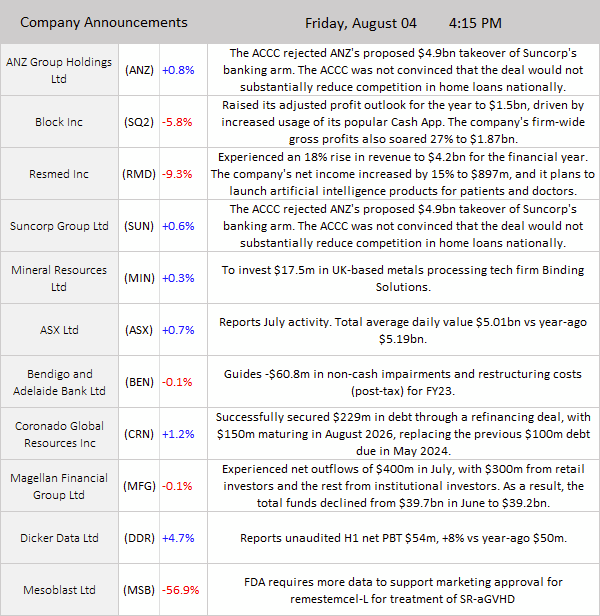
Task: Click Dicker Data Ltd company name
Action: (59, 538)
